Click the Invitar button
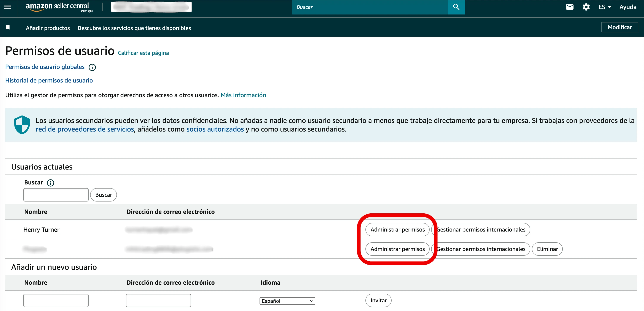The height and width of the screenshot is (311, 644). pyautogui.click(x=378, y=300)
